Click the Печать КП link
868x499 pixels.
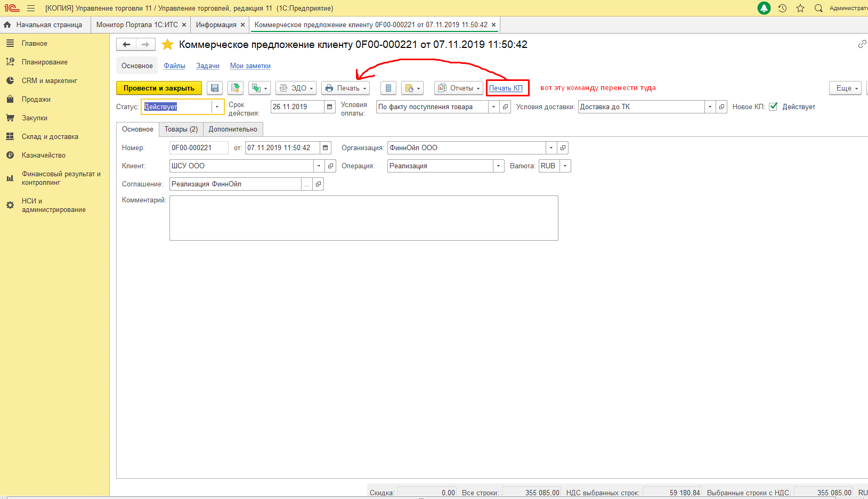[506, 88]
